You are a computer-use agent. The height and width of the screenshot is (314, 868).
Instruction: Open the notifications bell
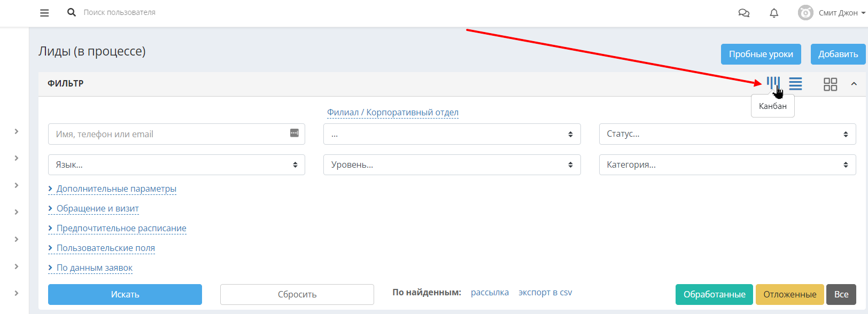774,13
